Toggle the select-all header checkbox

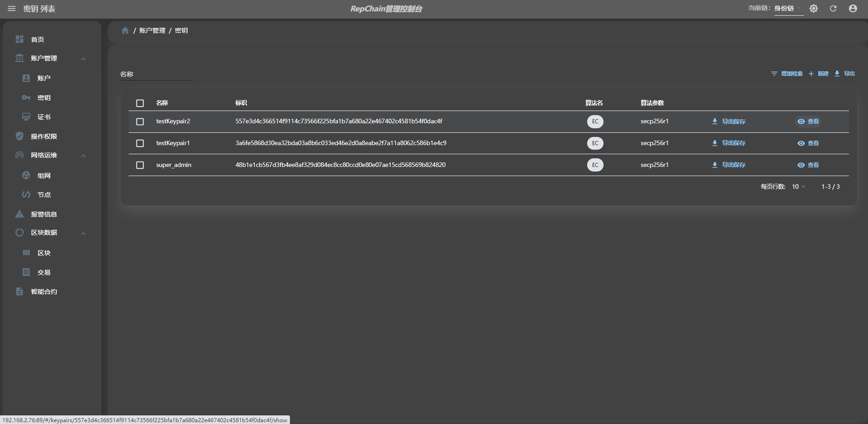[x=140, y=103]
